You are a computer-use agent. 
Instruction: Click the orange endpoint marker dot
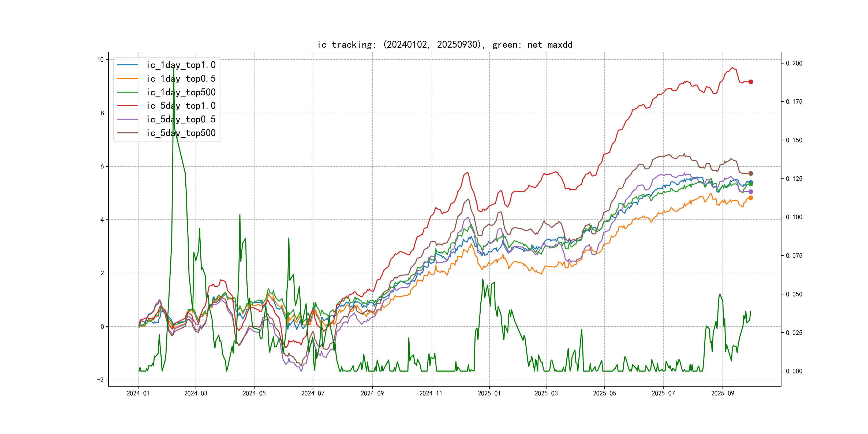click(751, 198)
